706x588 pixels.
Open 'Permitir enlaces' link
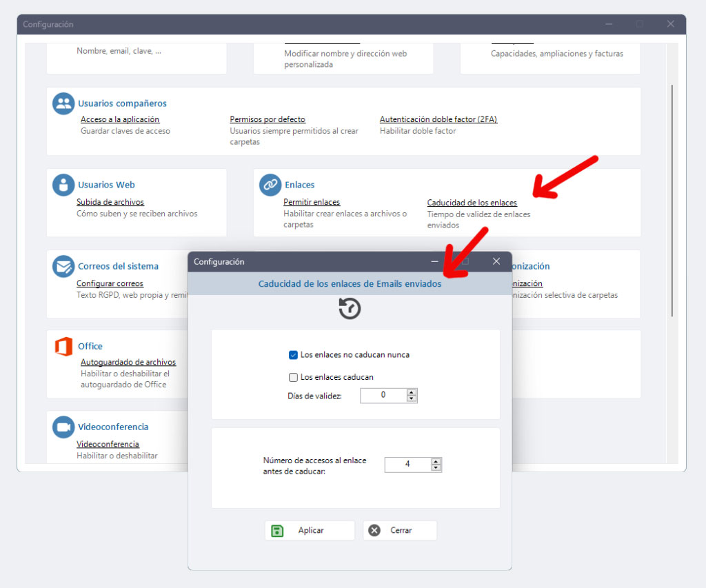(312, 202)
